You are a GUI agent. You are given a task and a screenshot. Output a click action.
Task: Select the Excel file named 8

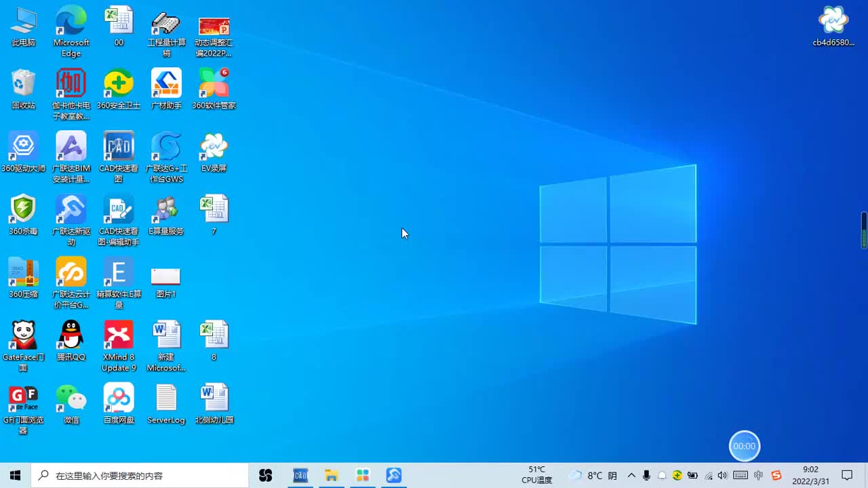tap(214, 342)
